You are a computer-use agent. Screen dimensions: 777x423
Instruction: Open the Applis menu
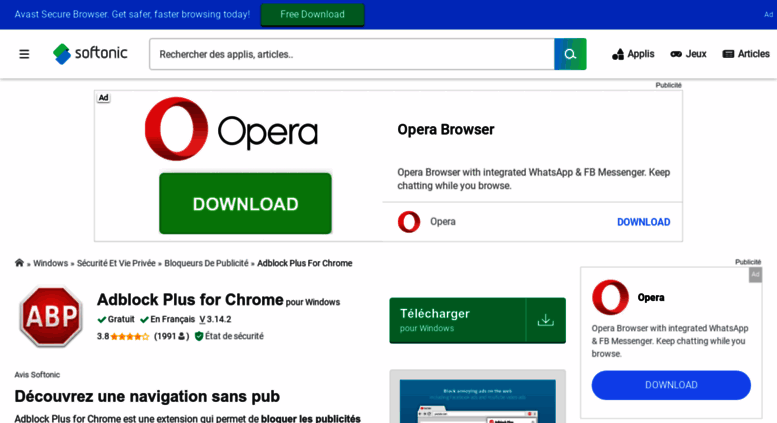pos(633,54)
